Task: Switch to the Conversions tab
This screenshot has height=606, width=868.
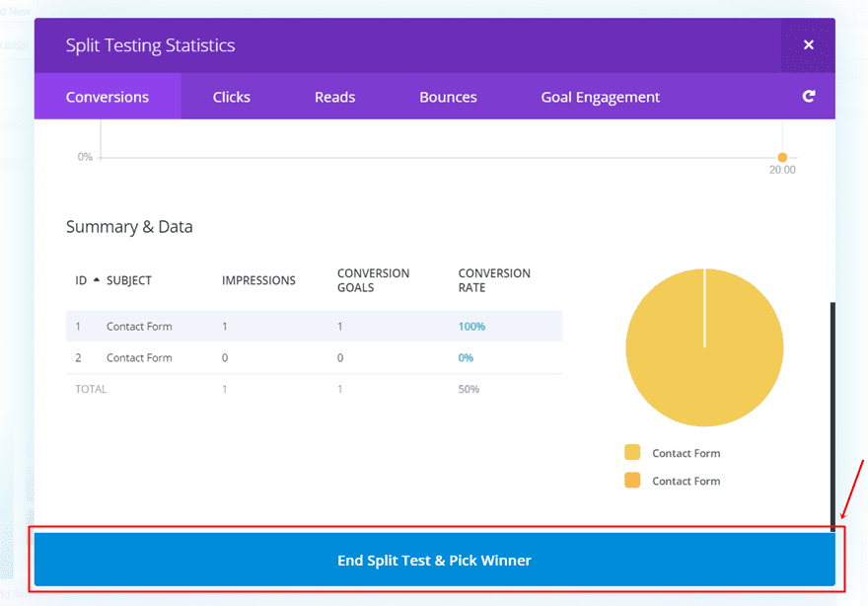Action: 108,97
